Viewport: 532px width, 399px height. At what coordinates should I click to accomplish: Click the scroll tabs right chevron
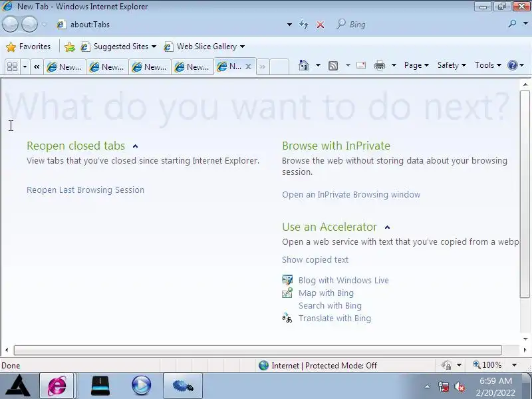262,67
